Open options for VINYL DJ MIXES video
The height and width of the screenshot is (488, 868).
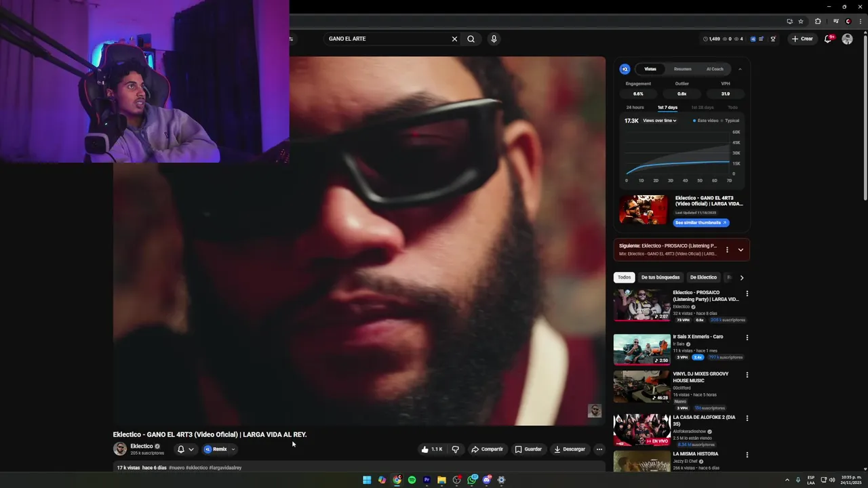coord(747,375)
